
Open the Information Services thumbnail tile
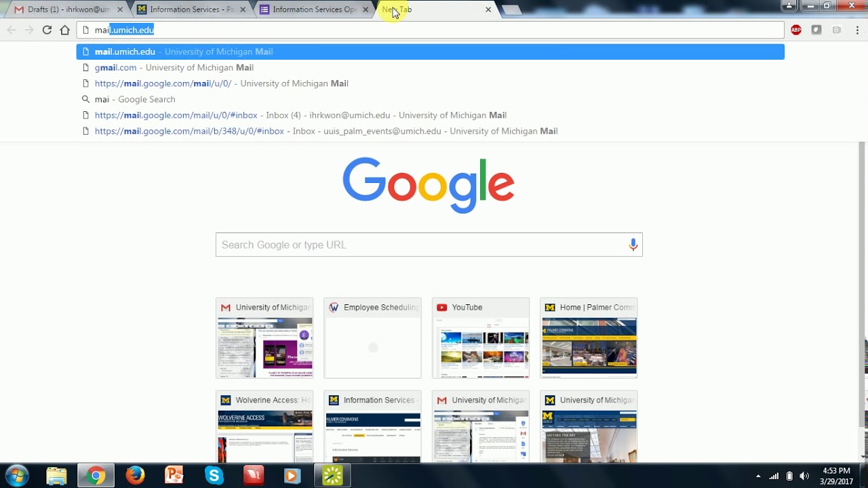point(372,427)
